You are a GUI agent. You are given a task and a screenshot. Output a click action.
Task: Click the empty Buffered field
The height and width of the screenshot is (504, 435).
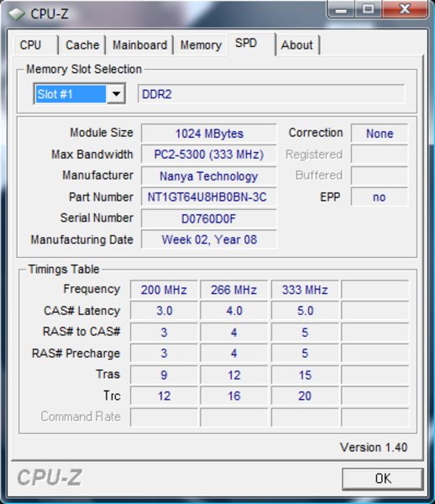point(380,176)
